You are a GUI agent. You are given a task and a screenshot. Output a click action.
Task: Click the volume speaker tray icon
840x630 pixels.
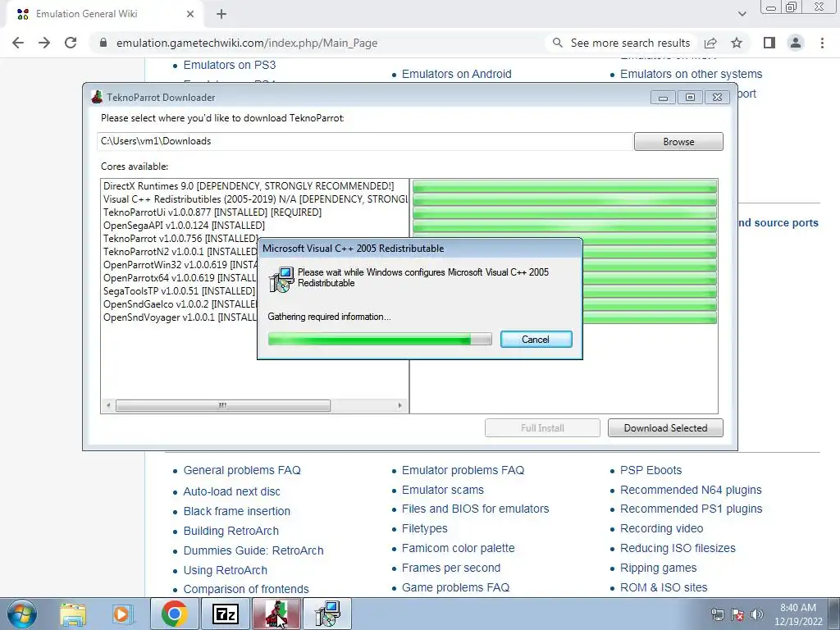pyautogui.click(x=757, y=614)
